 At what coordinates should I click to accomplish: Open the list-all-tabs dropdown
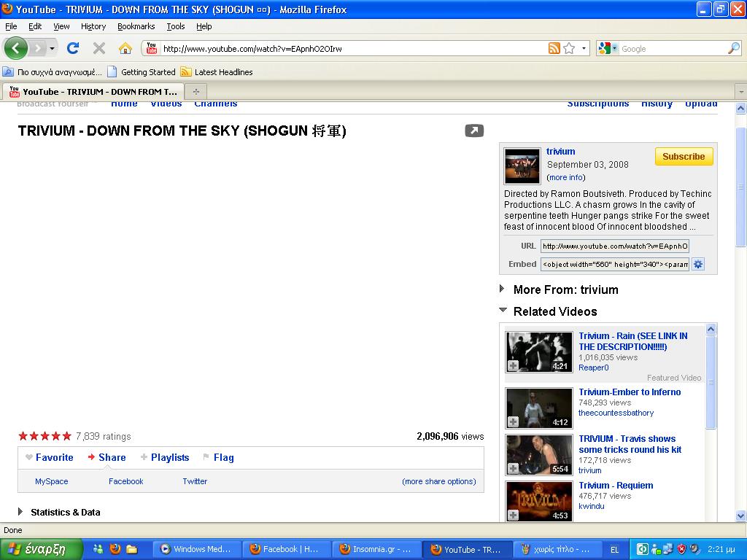pos(741,91)
